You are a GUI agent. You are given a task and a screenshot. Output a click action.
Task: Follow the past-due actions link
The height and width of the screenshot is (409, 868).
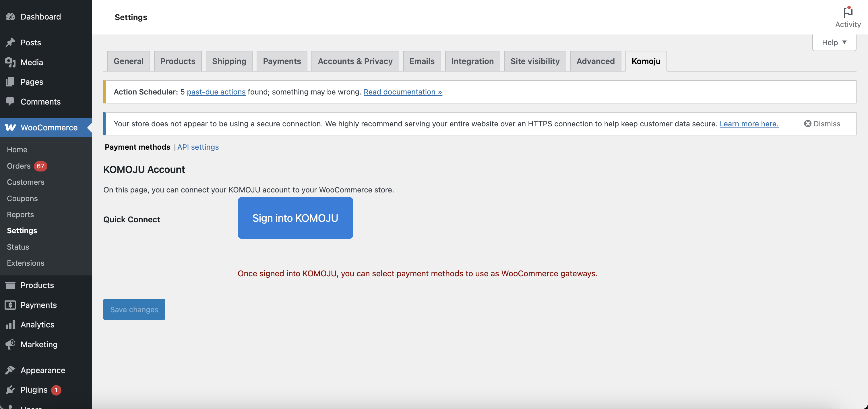tap(216, 92)
